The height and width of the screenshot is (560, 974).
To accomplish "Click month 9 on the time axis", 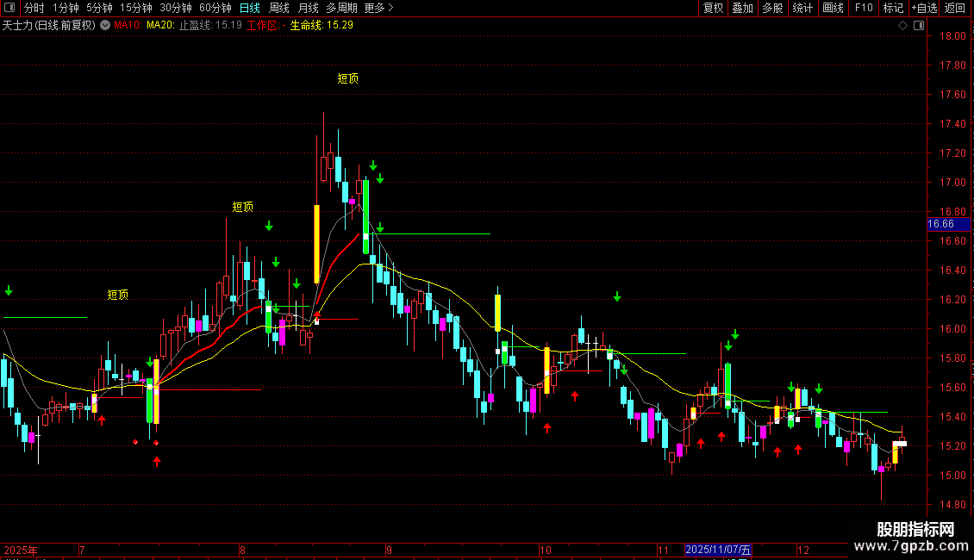I will click(x=389, y=550).
